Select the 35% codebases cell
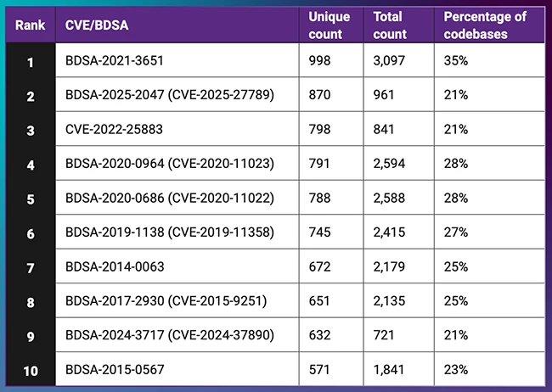The image size is (552, 392). click(455, 61)
